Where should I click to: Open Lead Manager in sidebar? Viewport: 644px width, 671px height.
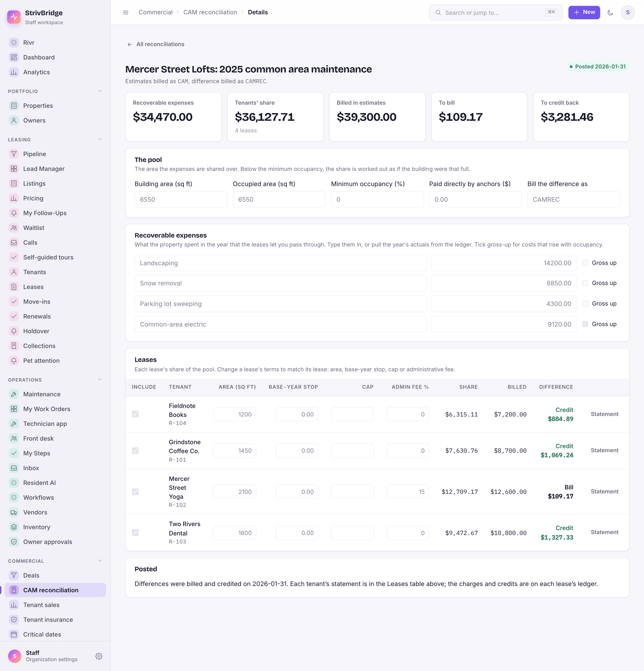pyautogui.click(x=55, y=169)
